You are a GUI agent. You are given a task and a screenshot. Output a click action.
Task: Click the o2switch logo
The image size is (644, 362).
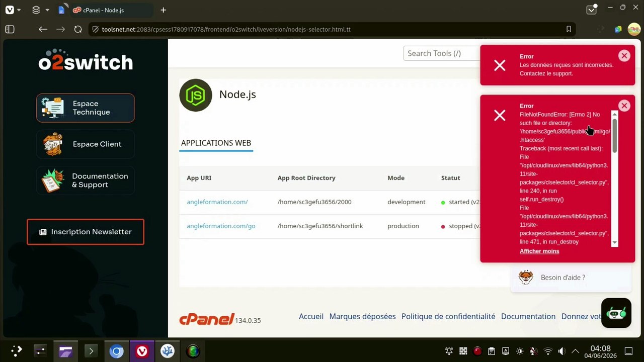pos(86,60)
